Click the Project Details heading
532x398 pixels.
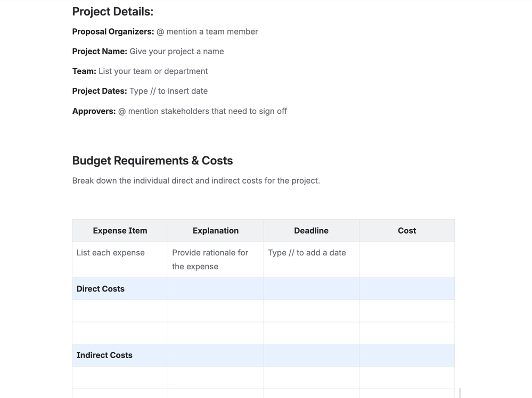point(112,11)
